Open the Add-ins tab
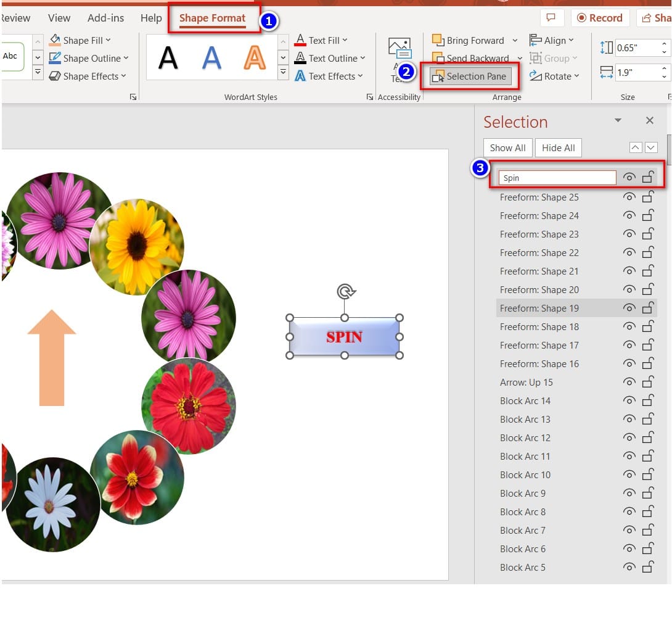Screen dimensions: 672x617 tap(106, 18)
